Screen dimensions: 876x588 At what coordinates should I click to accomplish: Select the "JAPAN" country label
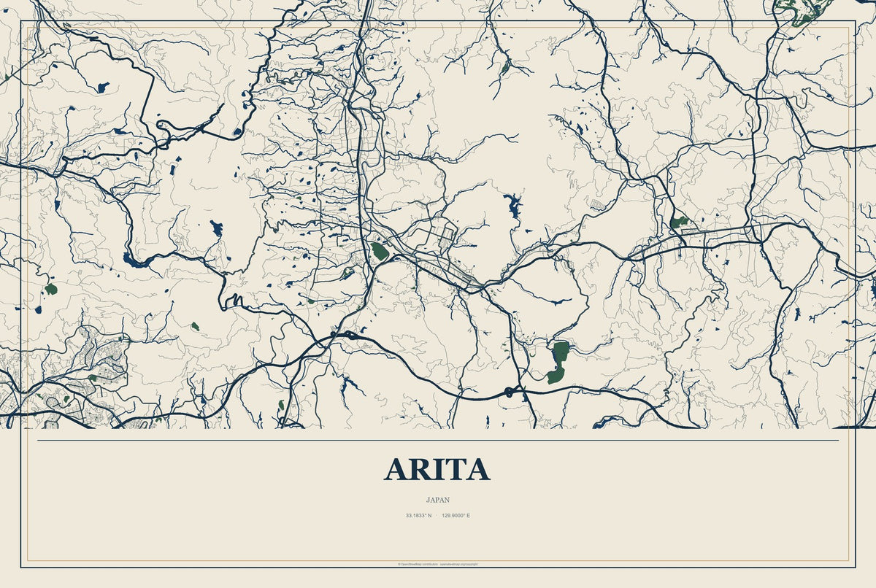pyautogui.click(x=438, y=500)
